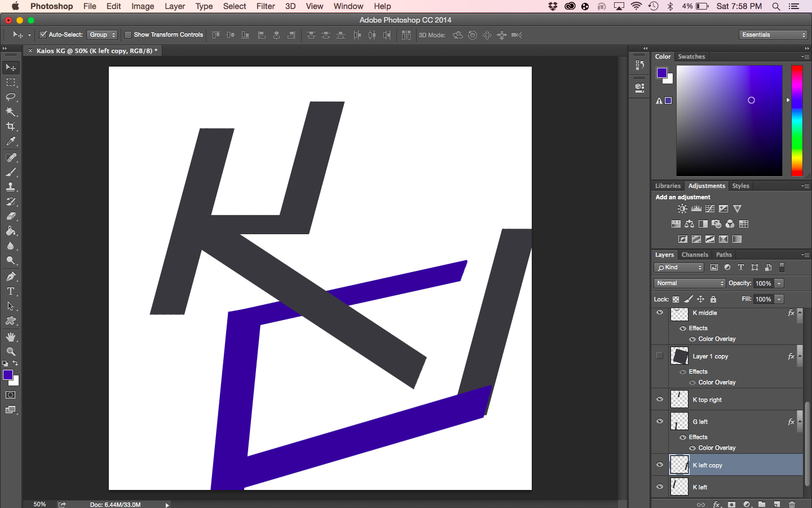Select the Rectangular Marquee tool
The height and width of the screenshot is (508, 812).
point(11,82)
